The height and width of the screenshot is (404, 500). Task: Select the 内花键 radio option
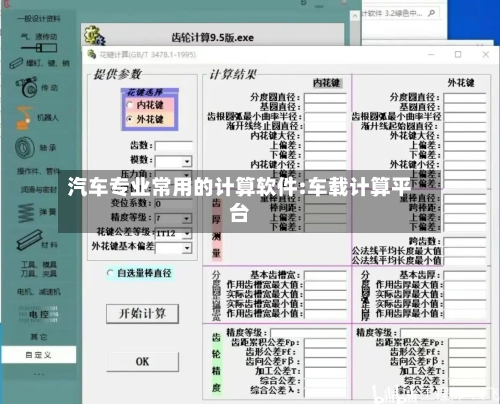pos(131,105)
